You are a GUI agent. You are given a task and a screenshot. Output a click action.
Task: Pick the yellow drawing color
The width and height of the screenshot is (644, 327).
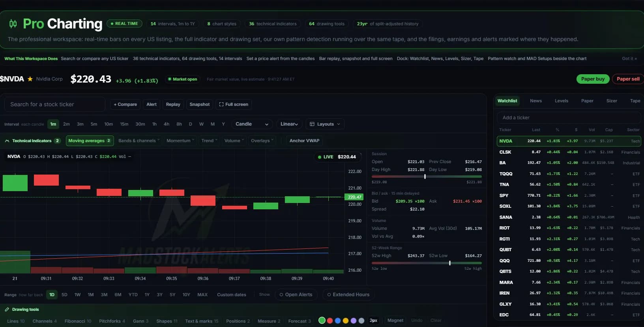click(x=346, y=321)
